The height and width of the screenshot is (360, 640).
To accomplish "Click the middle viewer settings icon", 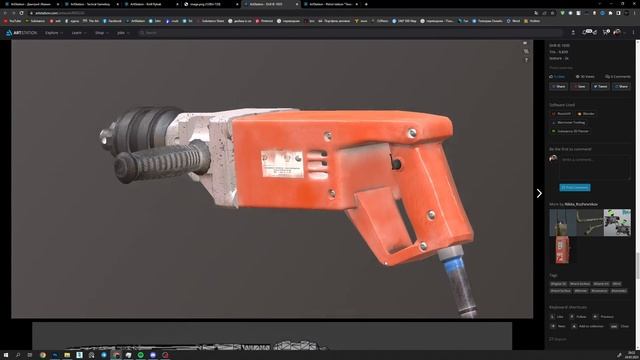I will tap(526, 51).
